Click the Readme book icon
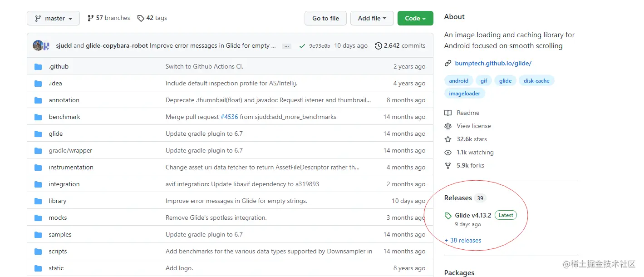Image resolution: width=644 pixels, height=277 pixels. click(448, 113)
